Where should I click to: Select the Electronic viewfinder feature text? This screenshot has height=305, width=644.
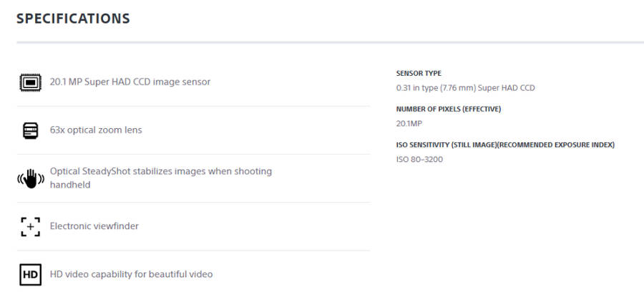tap(94, 226)
